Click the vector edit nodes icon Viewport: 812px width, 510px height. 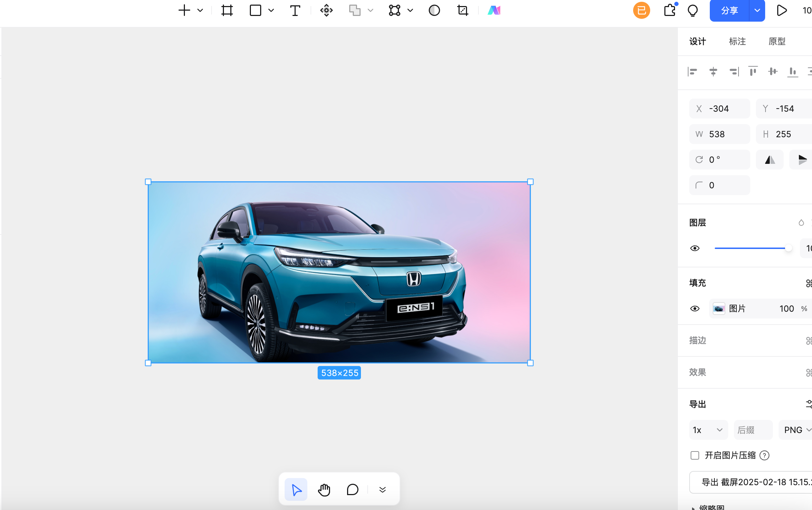[x=395, y=10]
